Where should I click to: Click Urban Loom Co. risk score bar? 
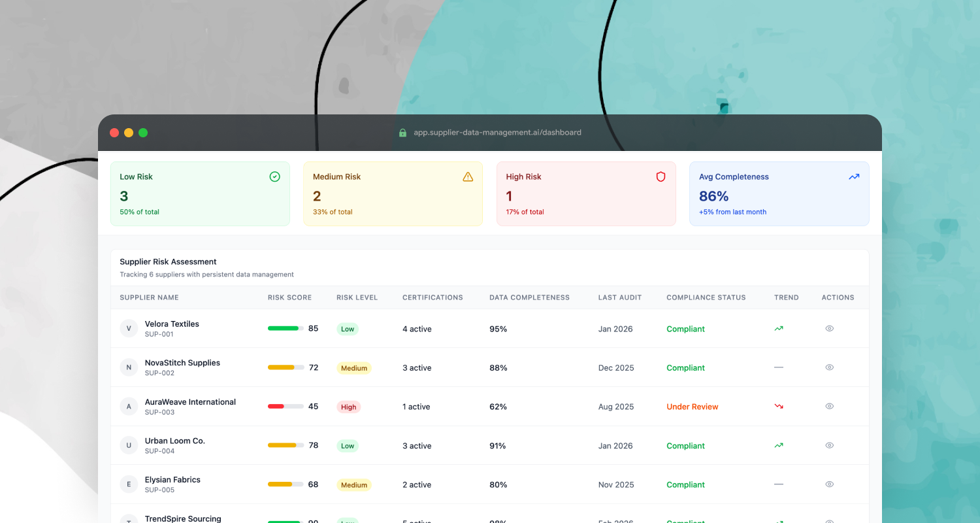coord(286,445)
